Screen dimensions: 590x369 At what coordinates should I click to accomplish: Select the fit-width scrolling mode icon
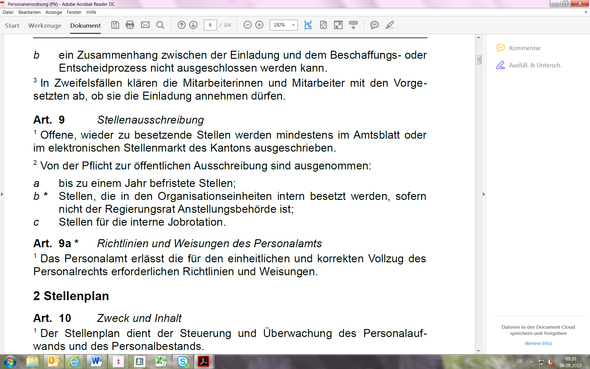click(308, 25)
